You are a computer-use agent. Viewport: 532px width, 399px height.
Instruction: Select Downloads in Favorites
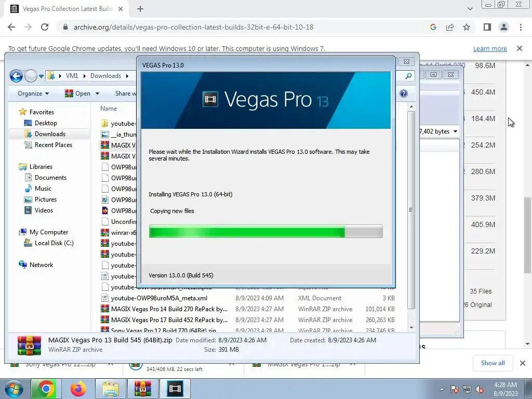(49, 134)
